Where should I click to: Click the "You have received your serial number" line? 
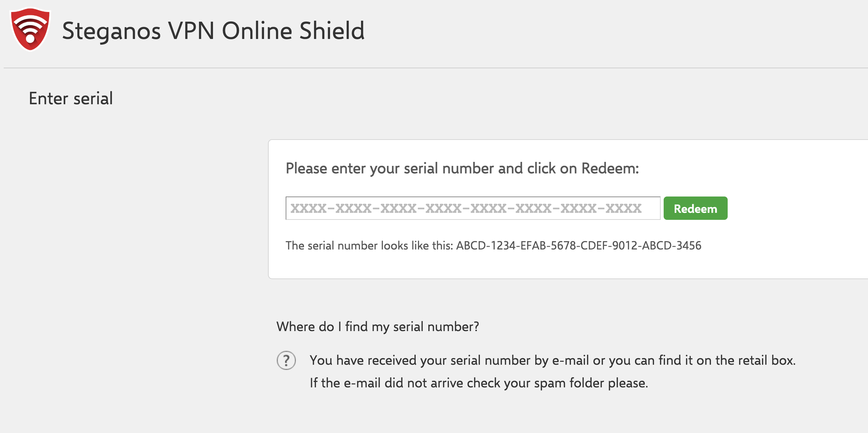click(x=552, y=360)
